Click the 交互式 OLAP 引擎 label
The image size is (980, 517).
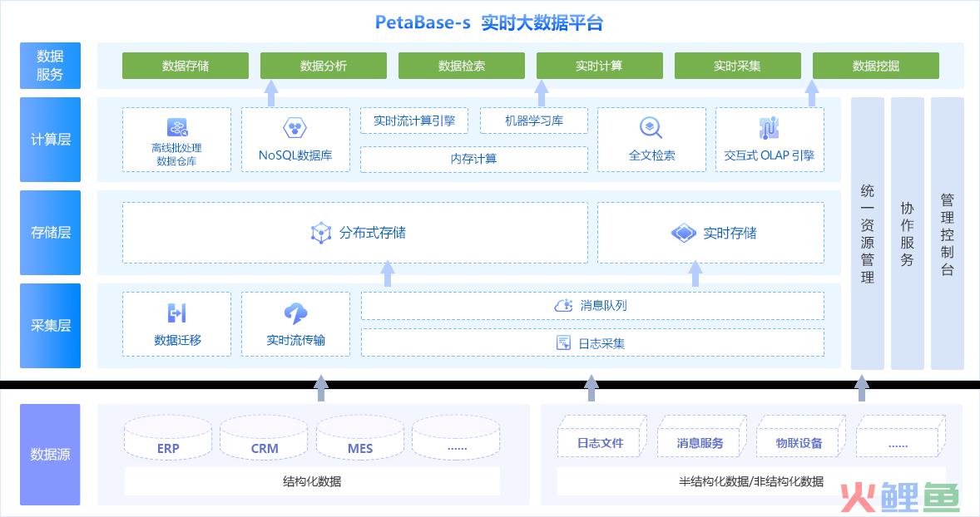click(x=770, y=155)
